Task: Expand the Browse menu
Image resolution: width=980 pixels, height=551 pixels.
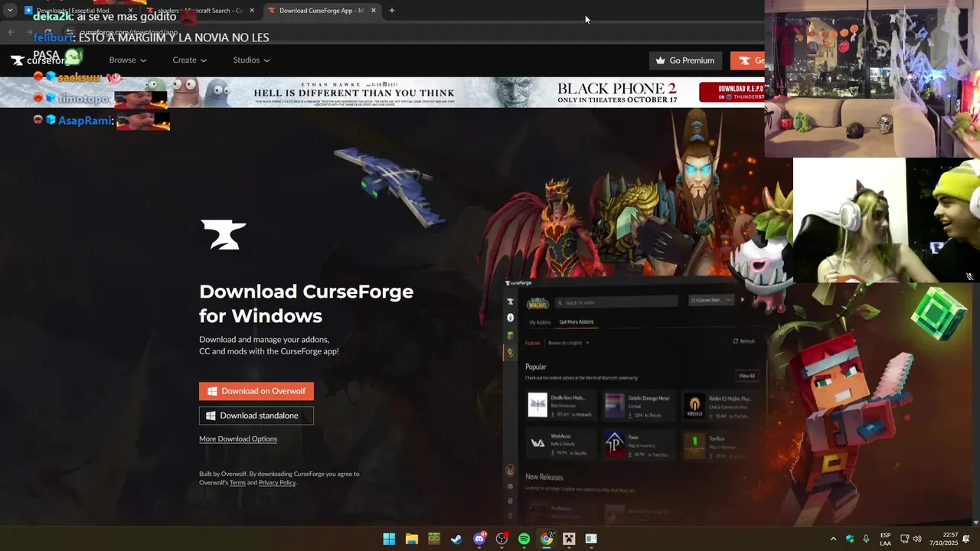Action: (x=127, y=60)
